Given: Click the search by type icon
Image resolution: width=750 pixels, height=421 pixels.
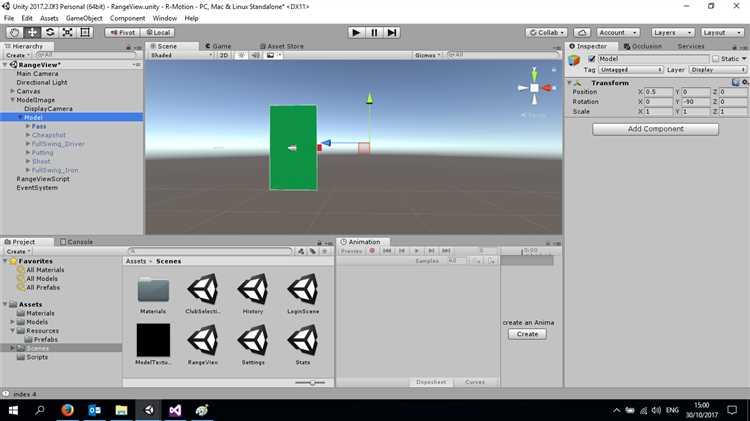Looking at the screenshot, I should (x=301, y=252).
